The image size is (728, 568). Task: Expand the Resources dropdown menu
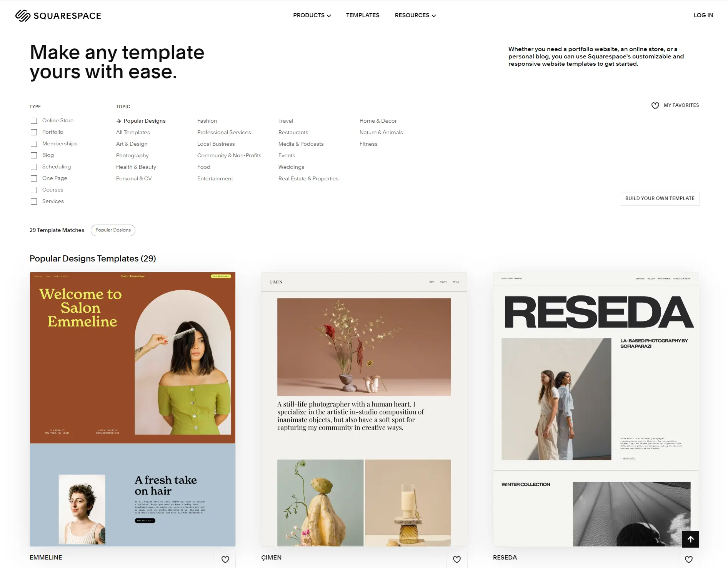point(415,15)
